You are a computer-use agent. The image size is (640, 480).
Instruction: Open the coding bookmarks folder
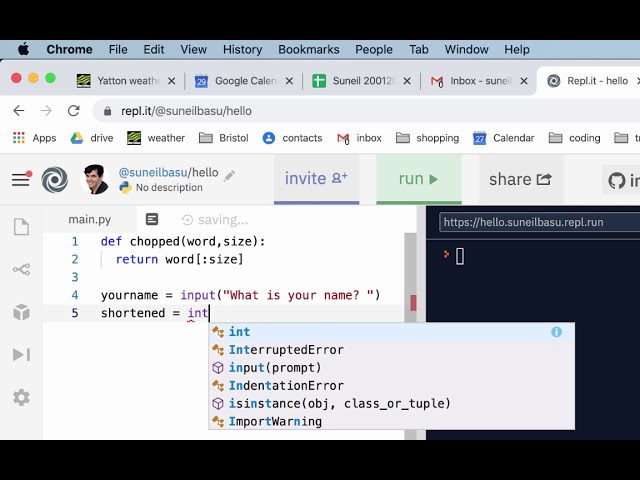tap(575, 138)
